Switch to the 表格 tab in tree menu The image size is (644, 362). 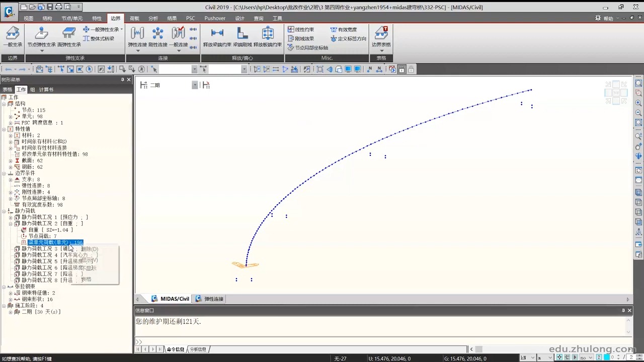coord(7,89)
